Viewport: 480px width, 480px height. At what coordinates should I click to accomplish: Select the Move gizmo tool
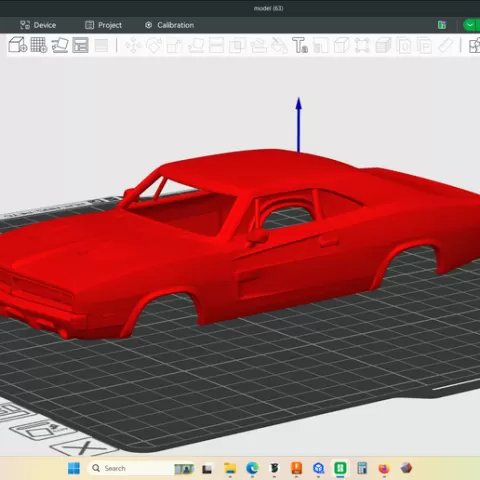point(133,45)
